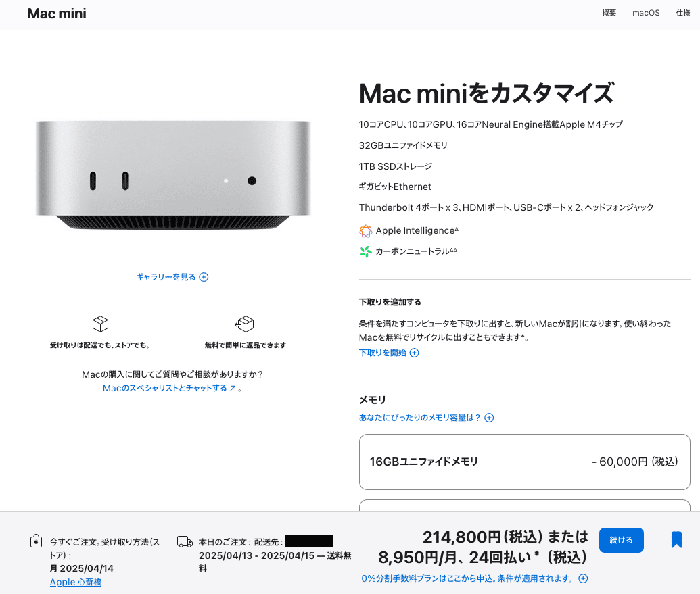Expand 下取りを開始 trade-in details
This screenshot has height=594, width=700.
389,353
